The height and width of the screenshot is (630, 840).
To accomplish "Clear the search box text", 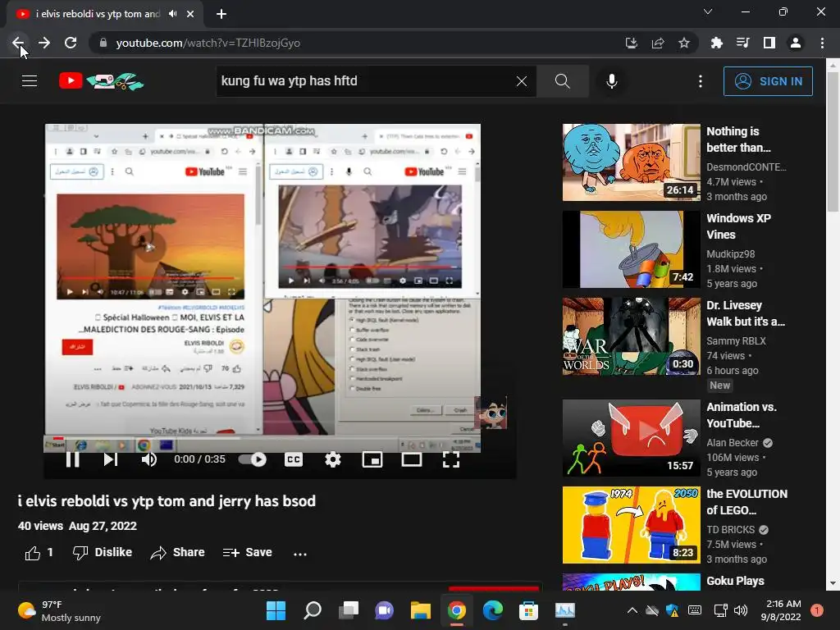I will [x=521, y=81].
